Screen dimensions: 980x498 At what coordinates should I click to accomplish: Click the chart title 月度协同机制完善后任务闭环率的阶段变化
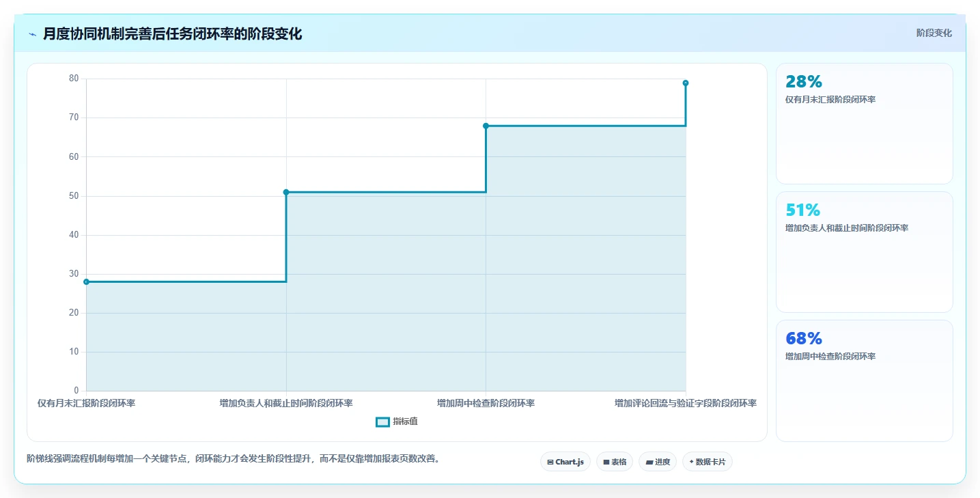pos(172,34)
